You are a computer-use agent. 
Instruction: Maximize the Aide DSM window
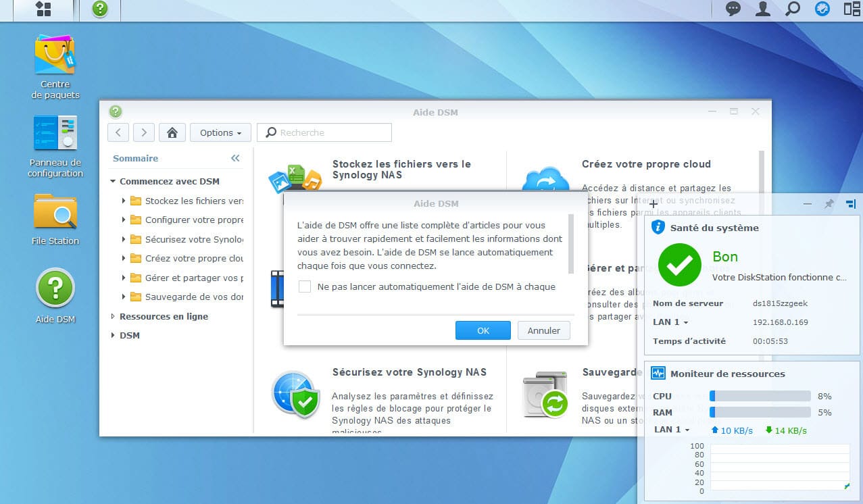pyautogui.click(x=734, y=111)
